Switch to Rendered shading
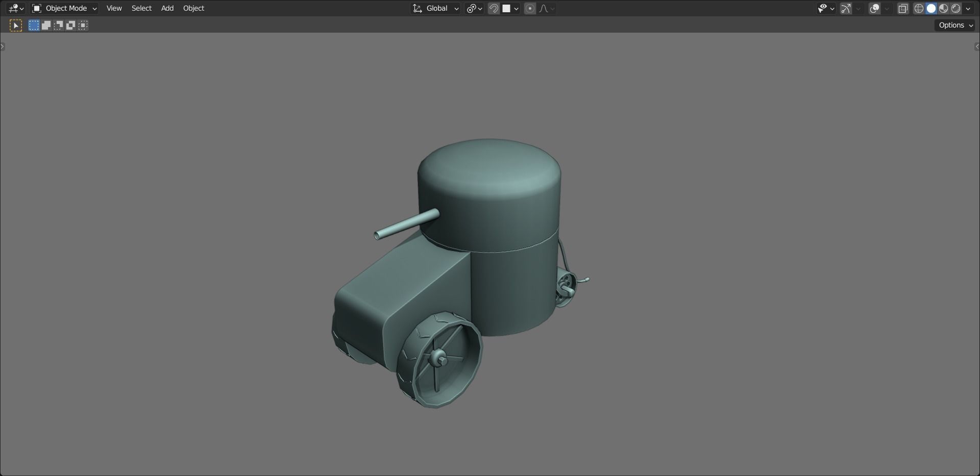This screenshot has height=476, width=980. pos(955,8)
